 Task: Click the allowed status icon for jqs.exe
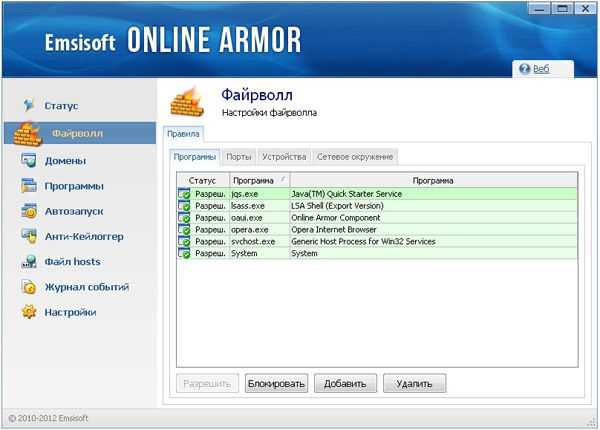point(184,194)
